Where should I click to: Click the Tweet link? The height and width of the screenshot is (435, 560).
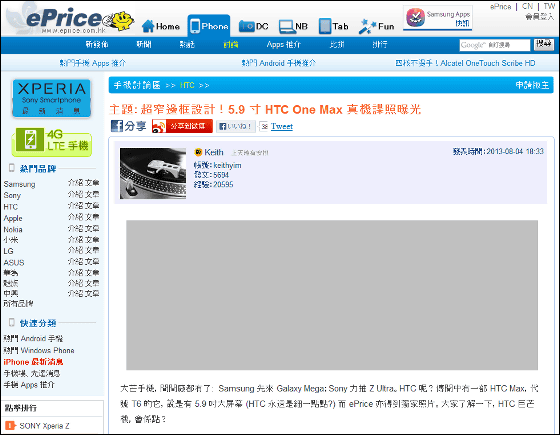[x=282, y=126]
